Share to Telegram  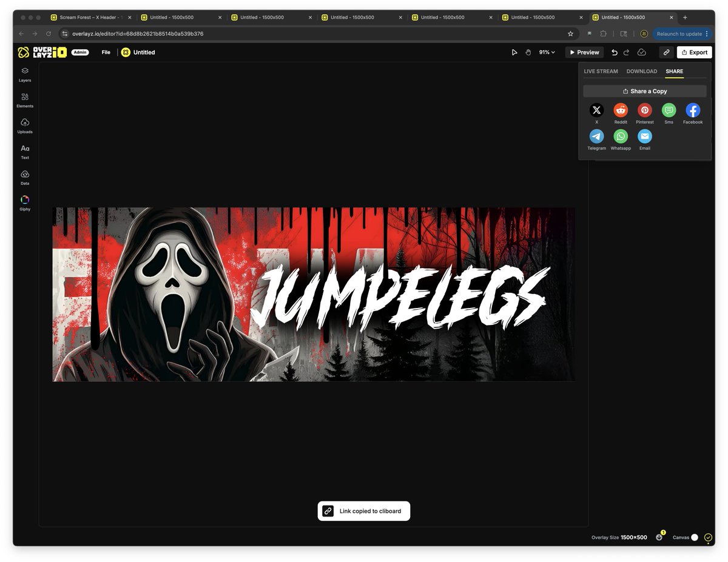click(596, 136)
